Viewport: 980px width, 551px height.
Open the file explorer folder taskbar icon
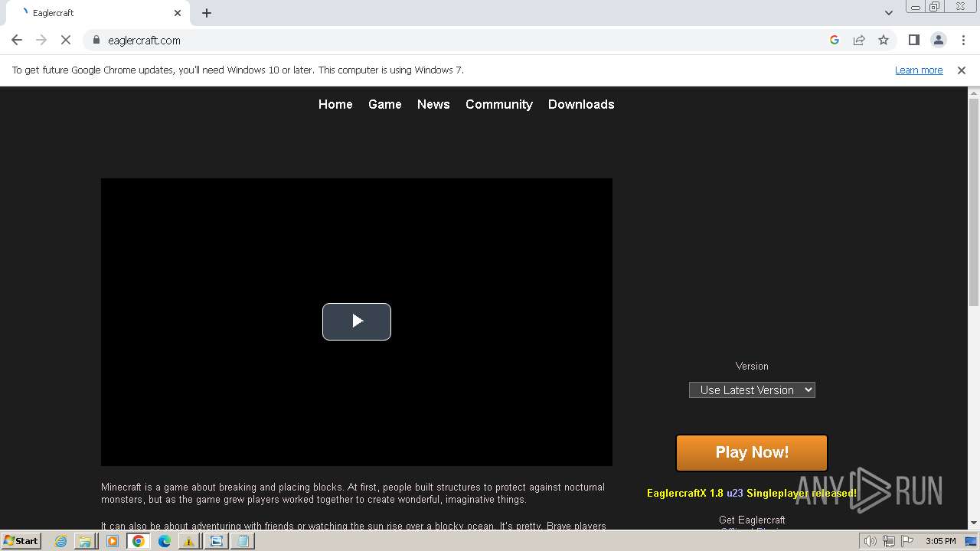(85, 541)
